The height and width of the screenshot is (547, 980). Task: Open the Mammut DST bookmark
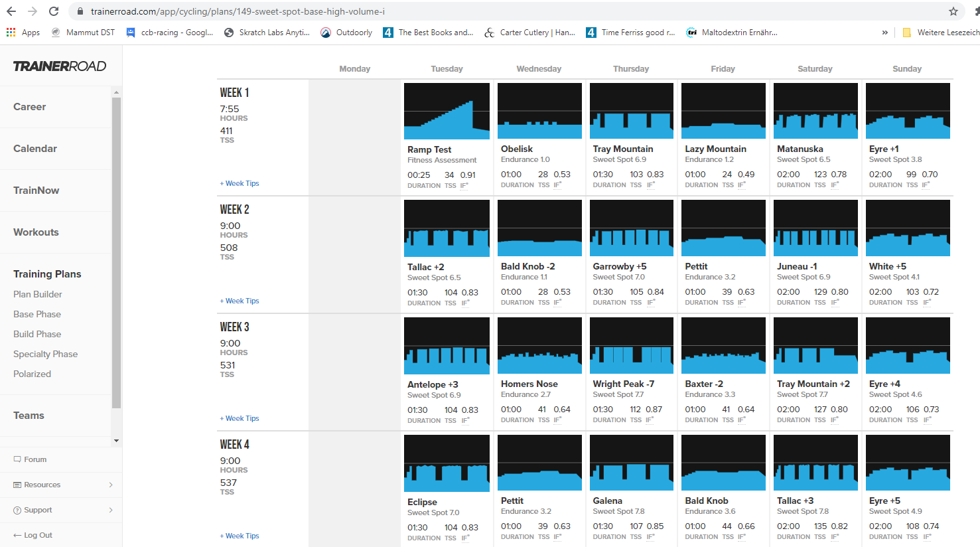click(83, 33)
